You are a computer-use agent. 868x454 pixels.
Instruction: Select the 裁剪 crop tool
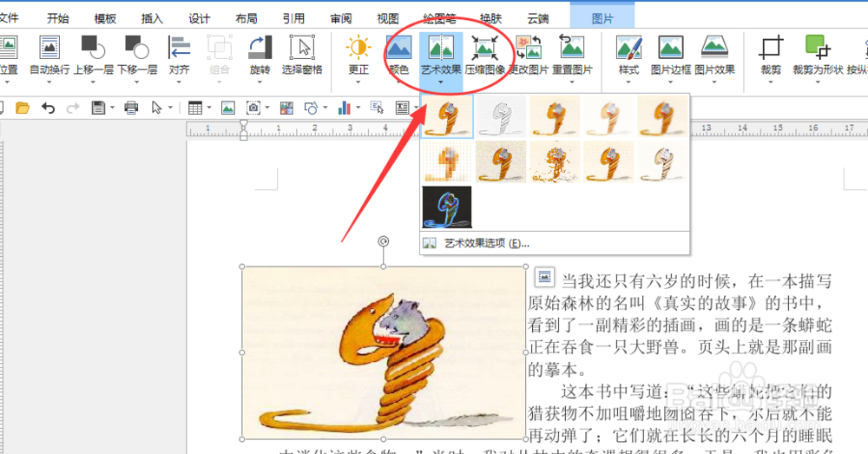(771, 48)
